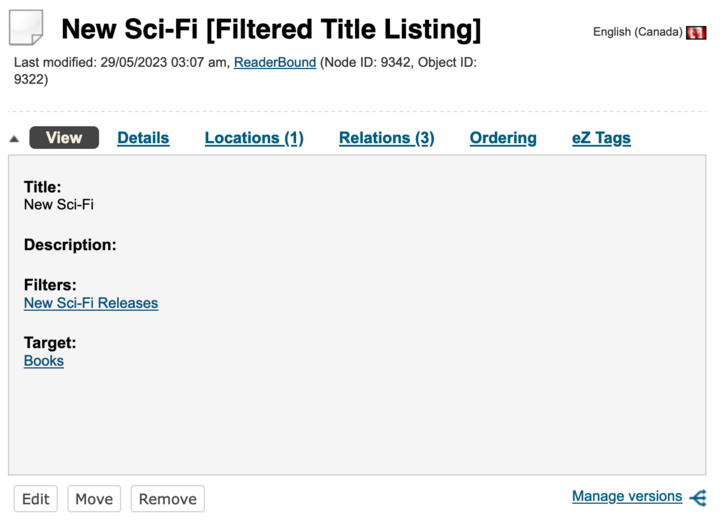Screen dimensions: 720x523
Task: Open the Details tab
Action: (x=143, y=138)
